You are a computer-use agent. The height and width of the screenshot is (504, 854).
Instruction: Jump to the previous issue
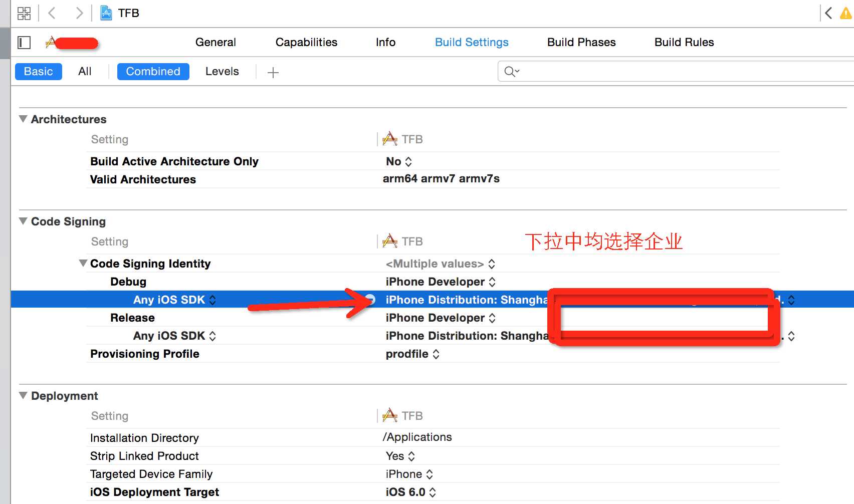tap(828, 13)
